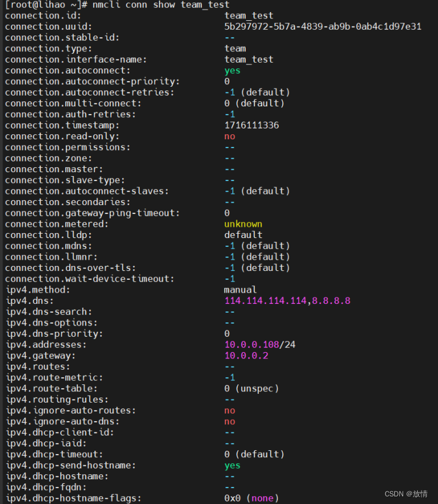Click the connection.interface-name value 'team_test'
The height and width of the screenshot is (504, 438).
[x=249, y=60]
